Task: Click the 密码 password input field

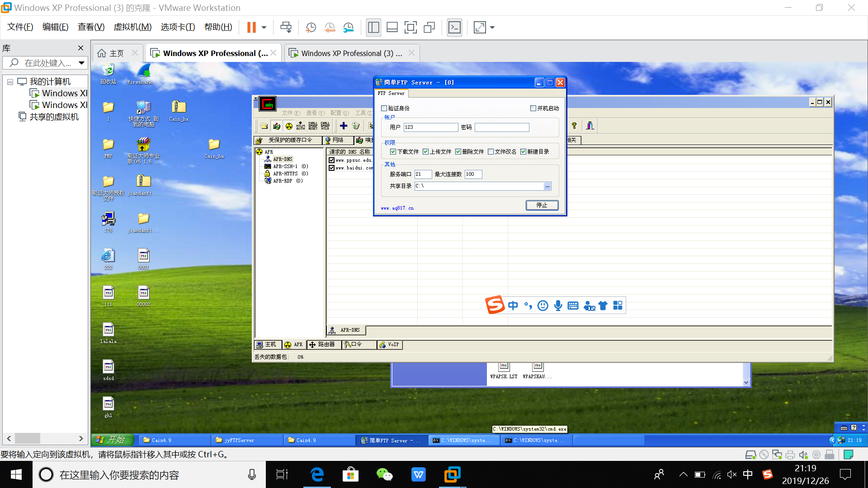Action: click(x=501, y=127)
